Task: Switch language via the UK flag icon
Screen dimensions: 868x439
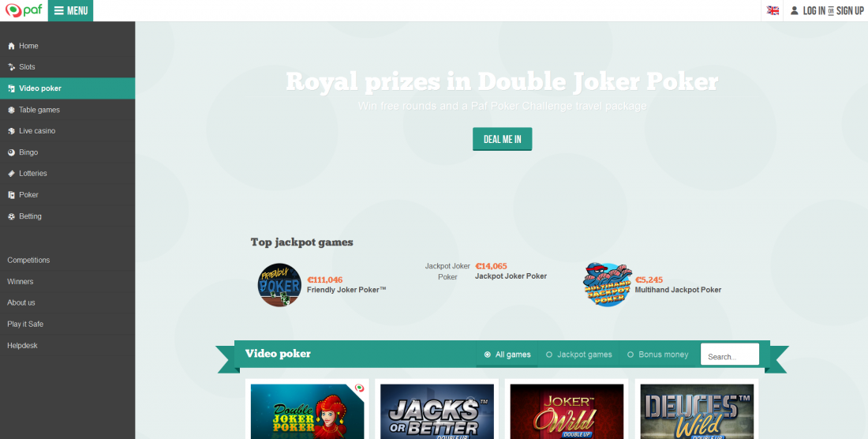Action: (x=773, y=10)
